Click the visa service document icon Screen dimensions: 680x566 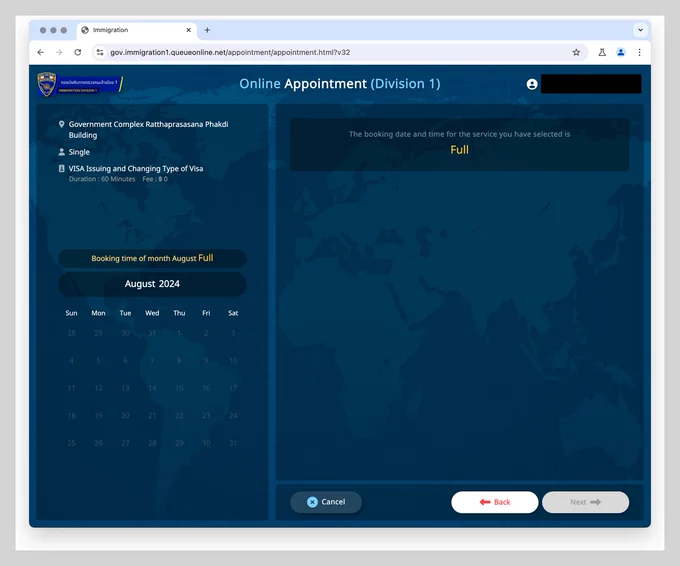pos(62,168)
